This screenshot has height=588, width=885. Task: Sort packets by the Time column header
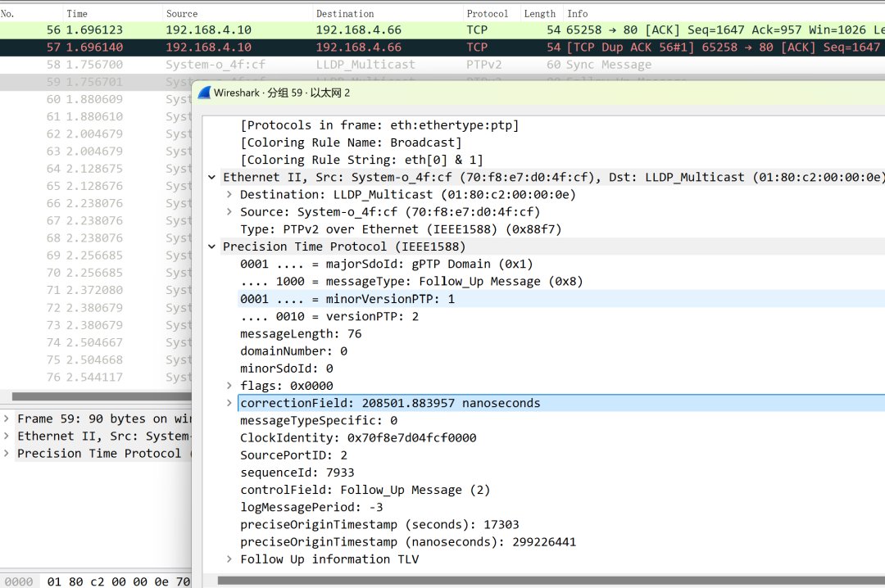(77, 14)
